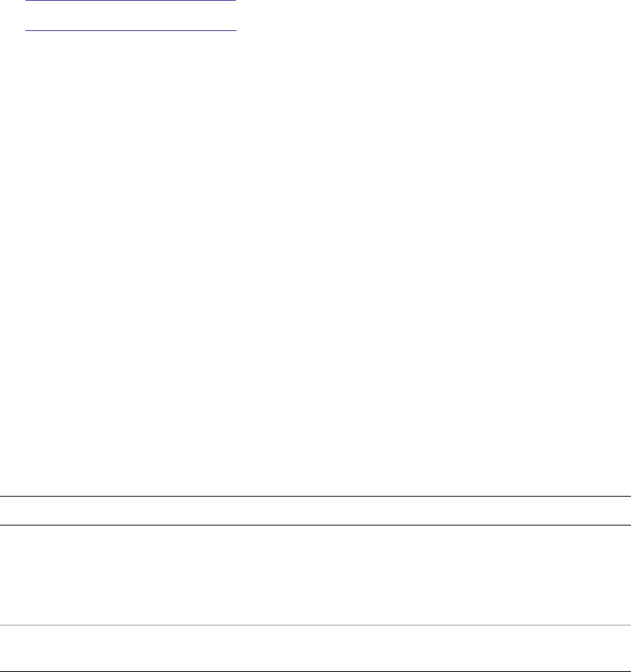
Task: Click the light gray horizontal separator line
Action: (x=315, y=626)
